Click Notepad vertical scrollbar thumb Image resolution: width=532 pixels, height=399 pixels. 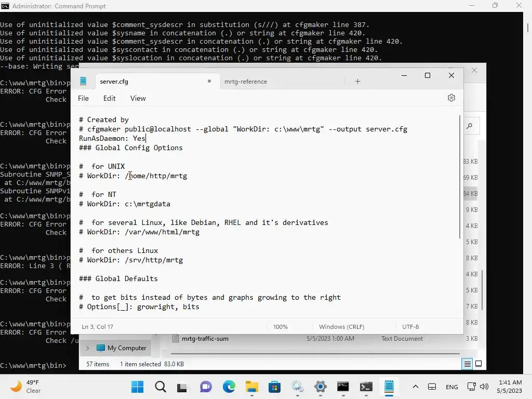460,177
